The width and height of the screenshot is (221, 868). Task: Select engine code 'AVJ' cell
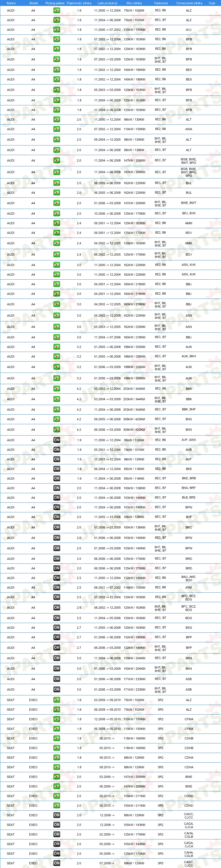pos(189,30)
